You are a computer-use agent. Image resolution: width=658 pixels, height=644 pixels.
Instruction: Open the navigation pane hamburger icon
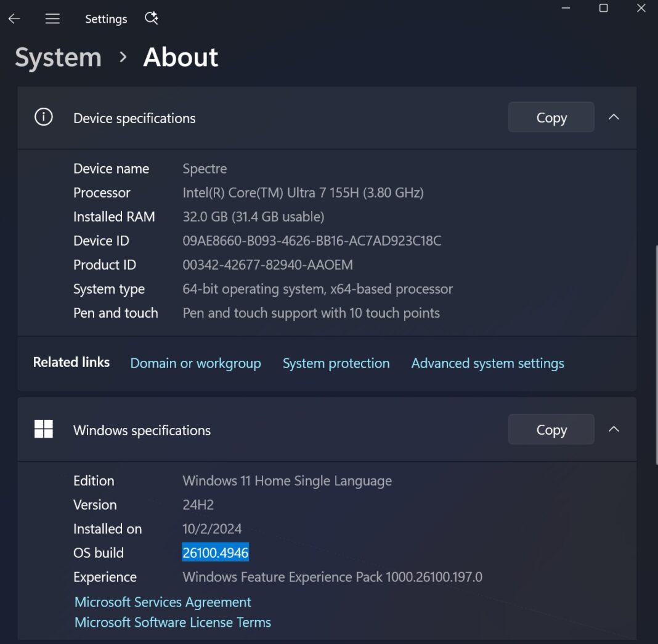(x=52, y=18)
